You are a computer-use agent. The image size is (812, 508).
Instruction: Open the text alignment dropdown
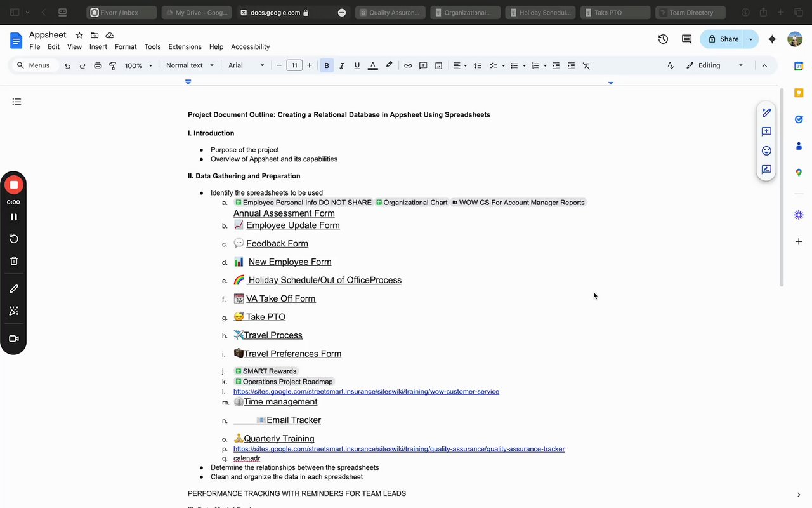click(x=460, y=65)
